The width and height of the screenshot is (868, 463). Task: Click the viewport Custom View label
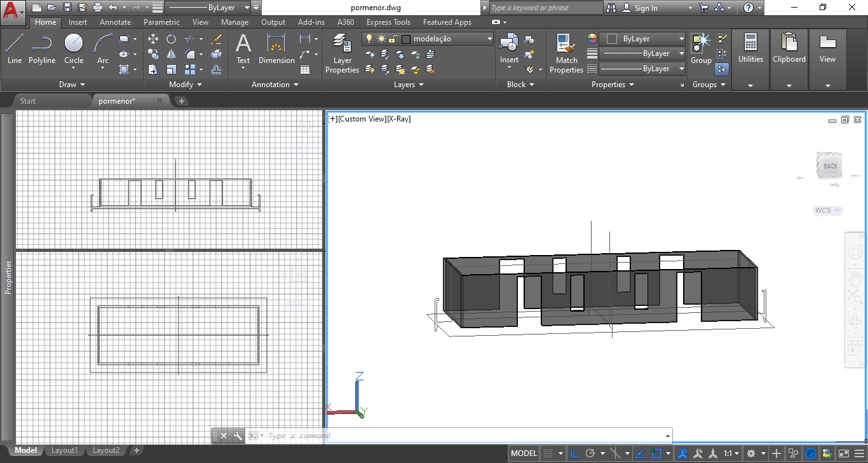pyautogui.click(x=362, y=119)
